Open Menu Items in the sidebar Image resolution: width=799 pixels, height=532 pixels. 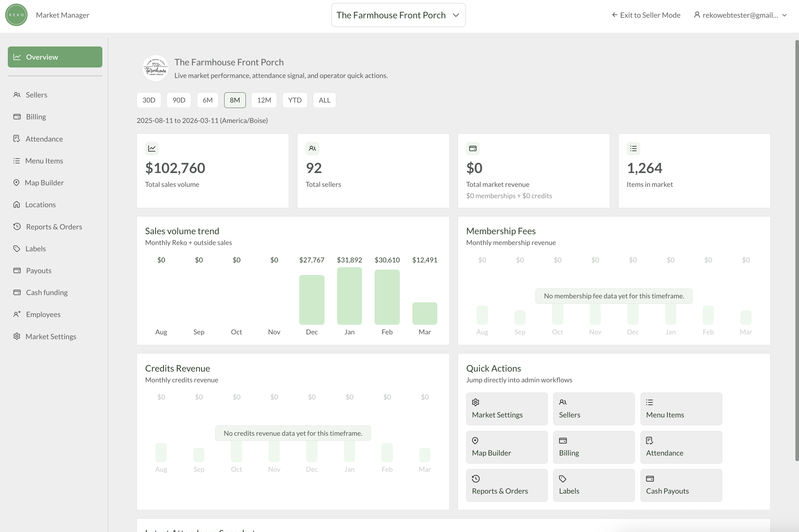tap(55, 160)
